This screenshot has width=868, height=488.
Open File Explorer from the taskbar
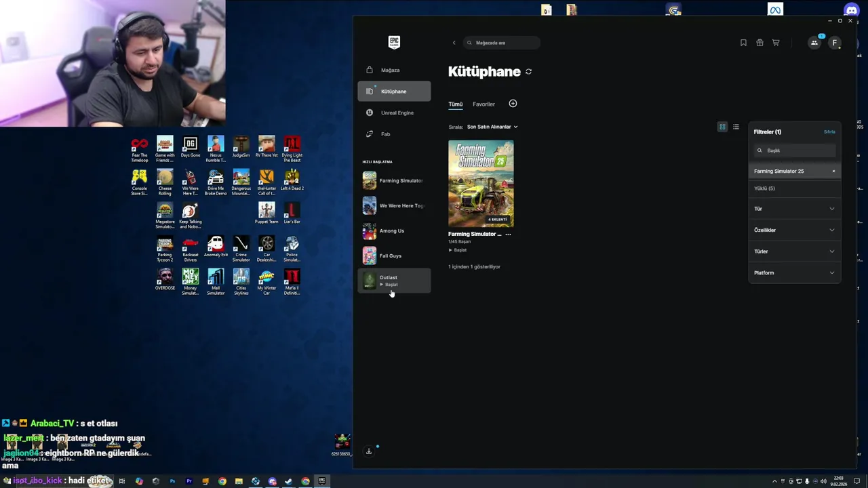point(239,481)
